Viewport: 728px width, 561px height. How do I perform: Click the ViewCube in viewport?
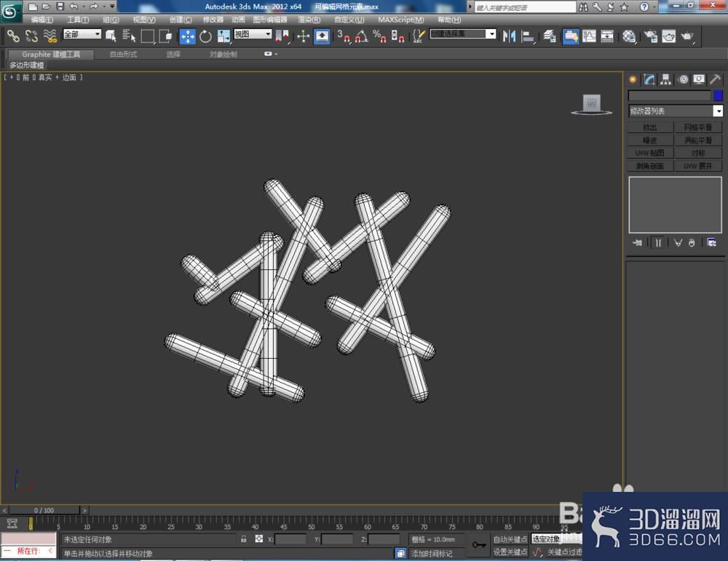(591, 104)
